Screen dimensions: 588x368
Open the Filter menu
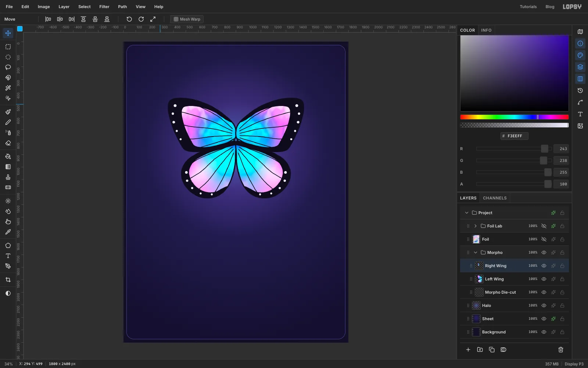(x=104, y=7)
